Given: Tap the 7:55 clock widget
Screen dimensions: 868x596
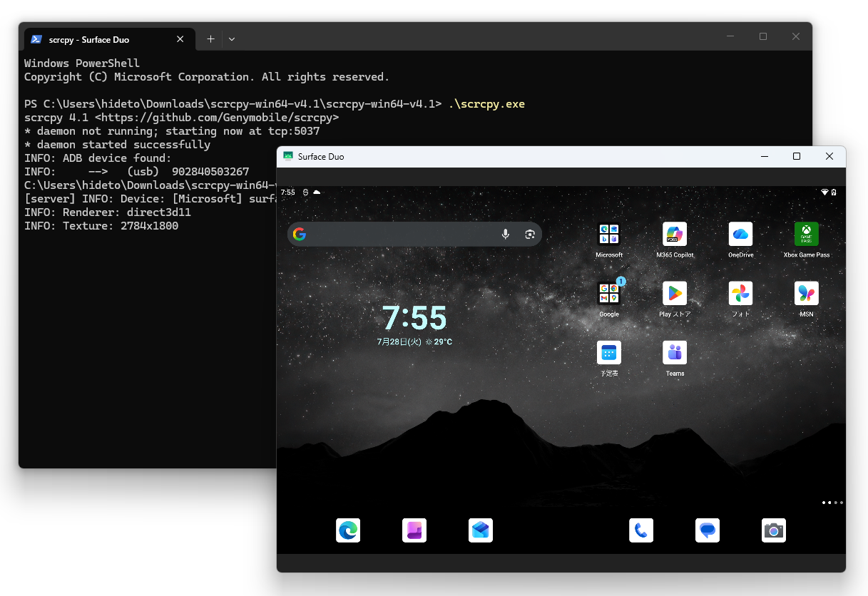Looking at the screenshot, I should pyautogui.click(x=414, y=318).
